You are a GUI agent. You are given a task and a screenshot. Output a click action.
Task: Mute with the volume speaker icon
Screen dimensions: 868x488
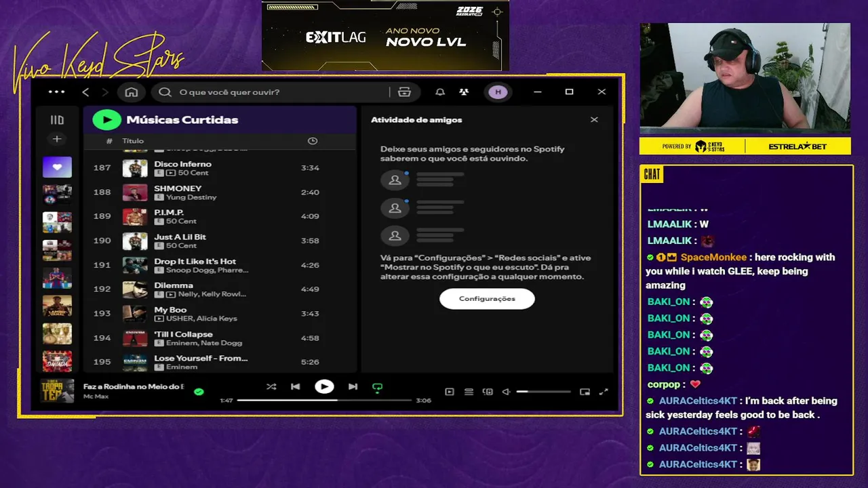point(506,392)
